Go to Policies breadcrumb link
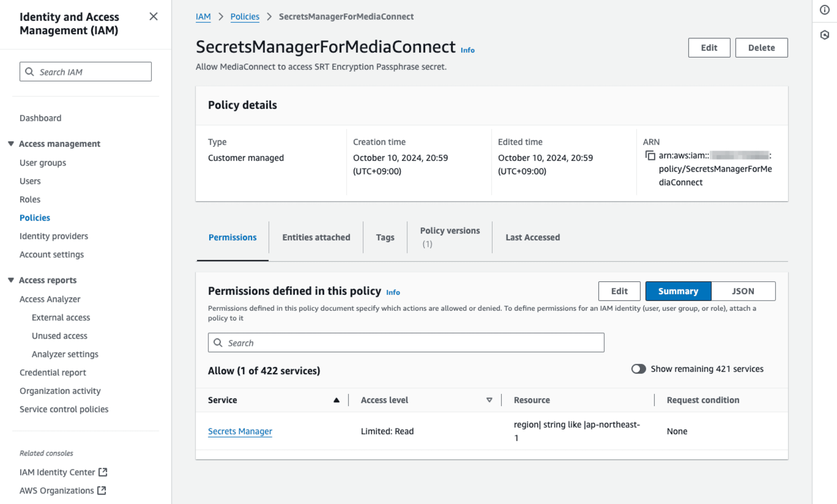 tap(245, 16)
